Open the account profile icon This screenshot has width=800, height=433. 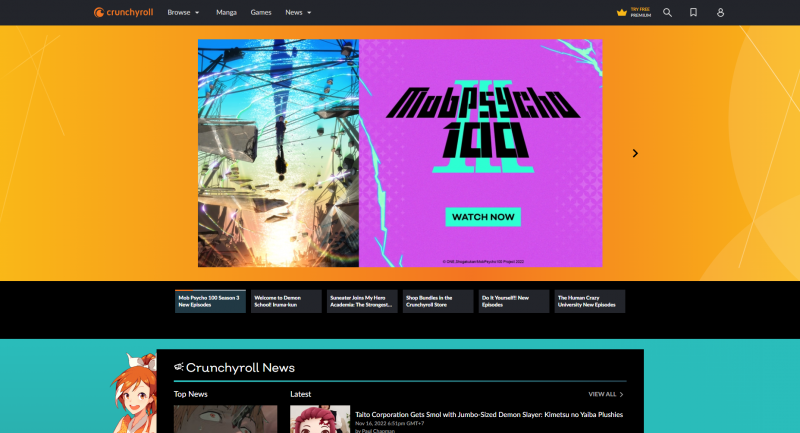(x=720, y=12)
